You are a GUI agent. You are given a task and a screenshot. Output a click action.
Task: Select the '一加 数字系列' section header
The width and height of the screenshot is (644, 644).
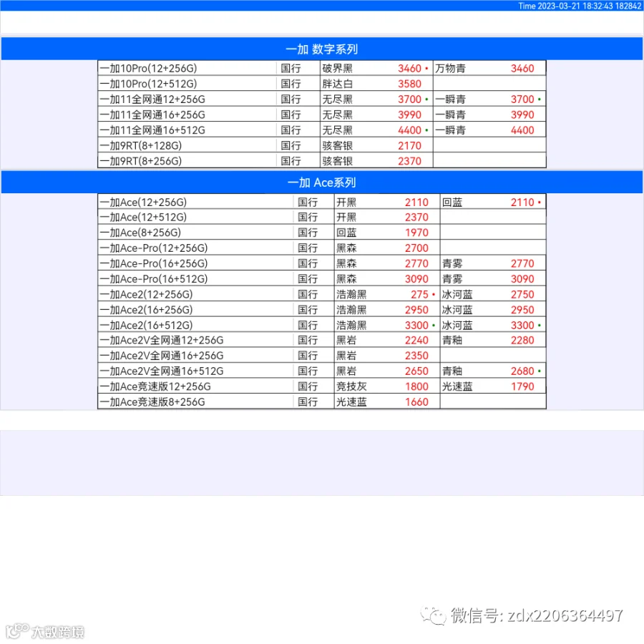pyautogui.click(x=322, y=49)
